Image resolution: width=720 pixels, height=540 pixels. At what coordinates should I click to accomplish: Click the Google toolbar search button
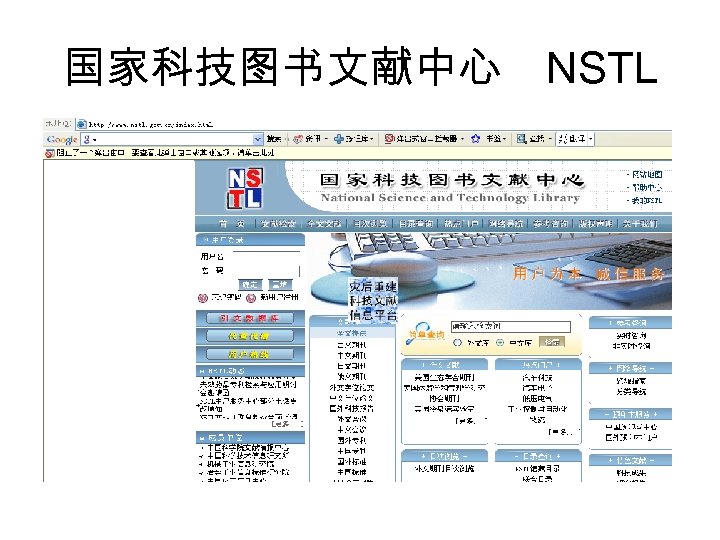(274, 139)
